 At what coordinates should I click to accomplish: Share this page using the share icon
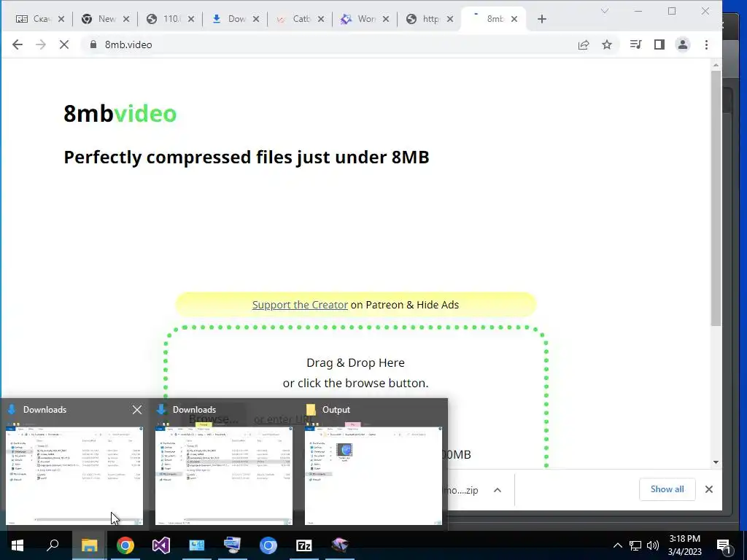[x=584, y=44]
